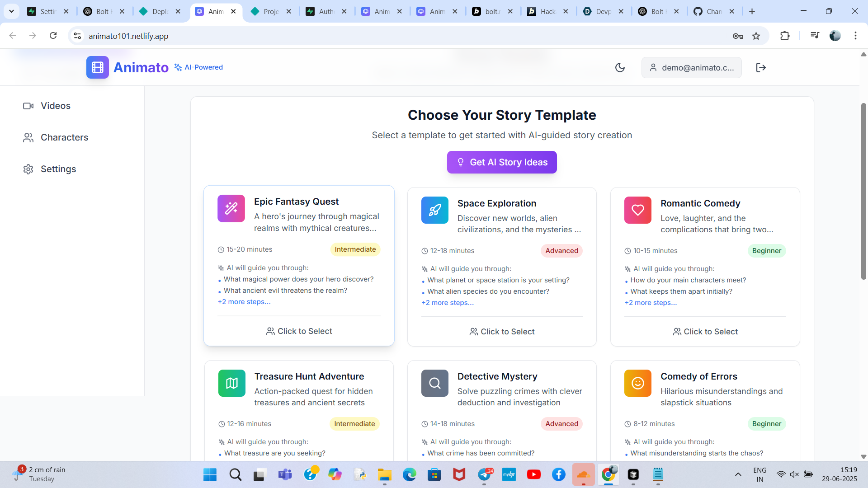This screenshot has height=488, width=868.
Task: Toggle dark mode with moon icon
Action: pos(620,67)
